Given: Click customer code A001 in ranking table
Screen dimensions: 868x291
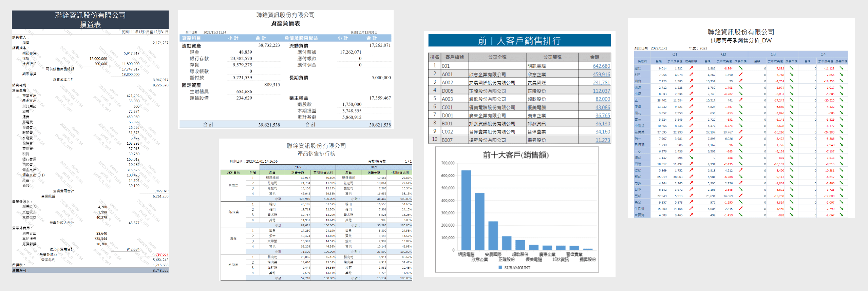Looking at the screenshot, I should coord(447,75).
